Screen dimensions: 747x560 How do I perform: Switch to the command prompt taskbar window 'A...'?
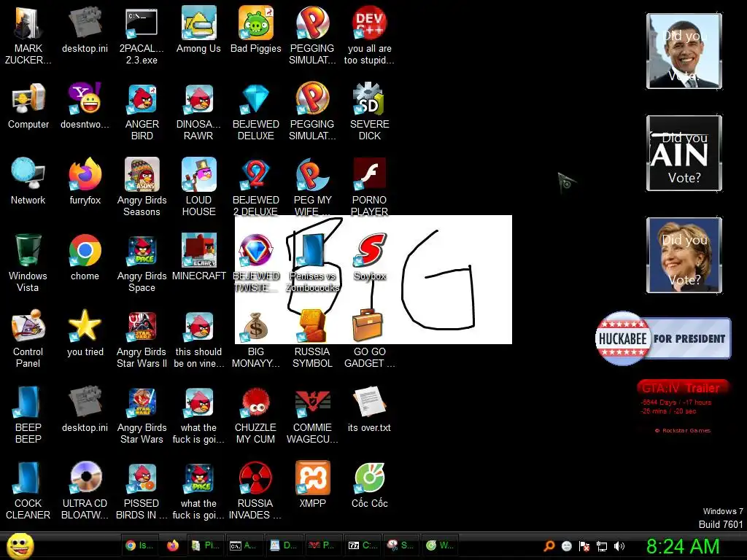(244, 545)
